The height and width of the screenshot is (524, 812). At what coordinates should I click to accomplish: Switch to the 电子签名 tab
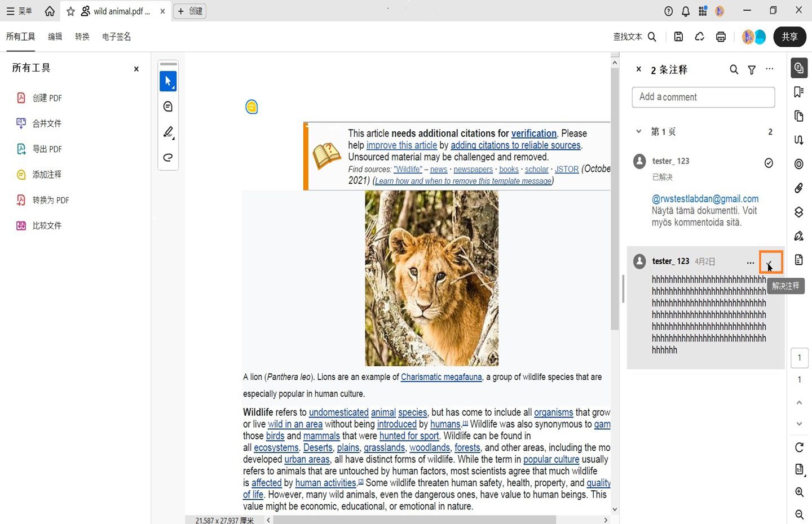(116, 37)
